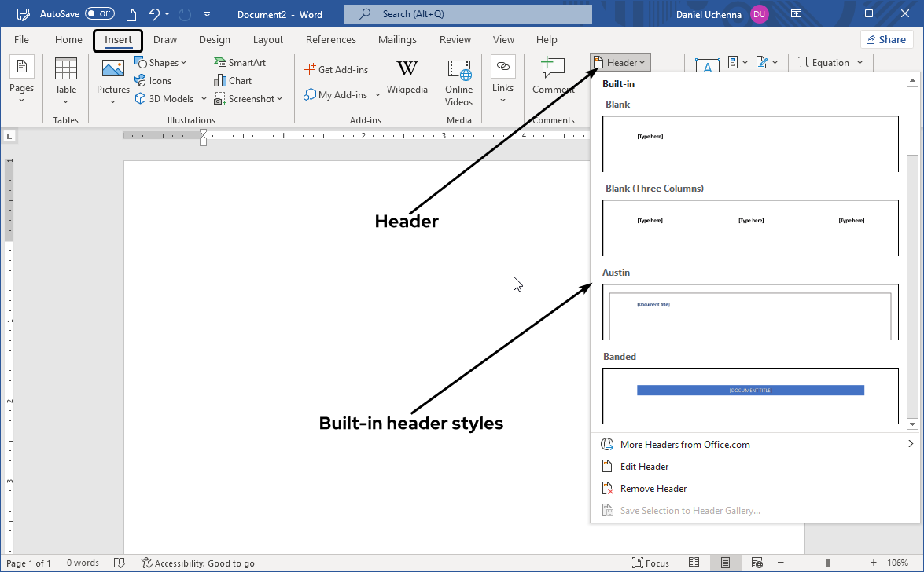Select Remove Header option

[653, 489]
